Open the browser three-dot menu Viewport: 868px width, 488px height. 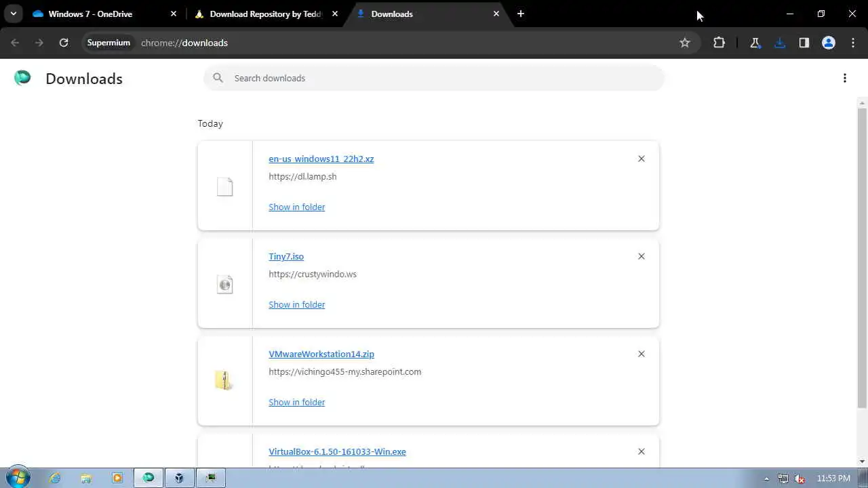[853, 43]
